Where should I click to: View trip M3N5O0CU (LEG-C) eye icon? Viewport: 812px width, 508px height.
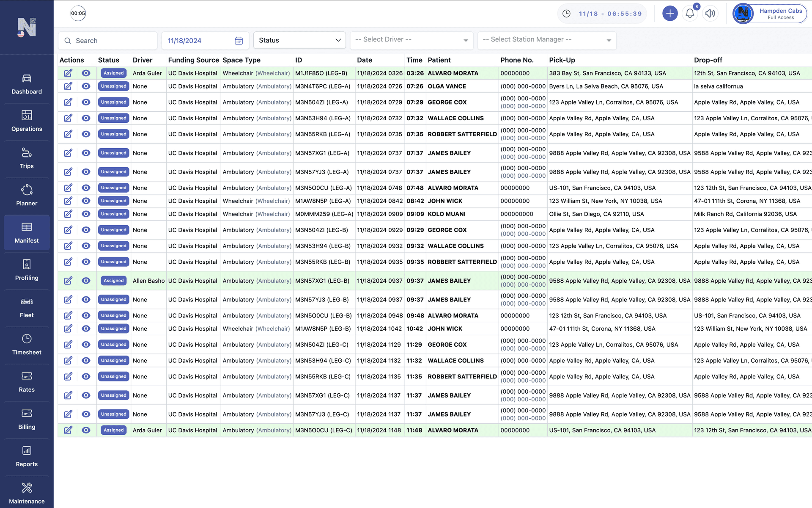pos(86,431)
